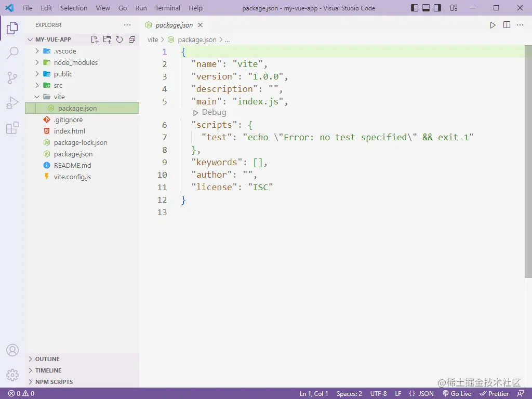Open the File menu

click(x=27, y=8)
